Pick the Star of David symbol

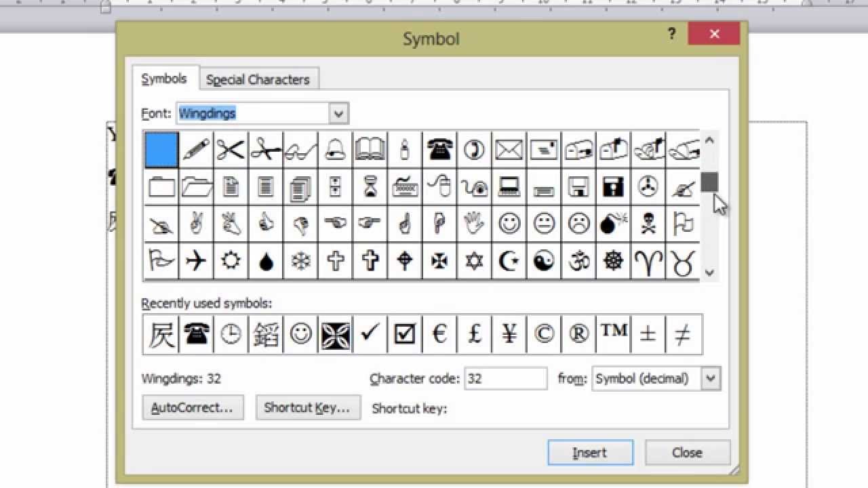474,261
